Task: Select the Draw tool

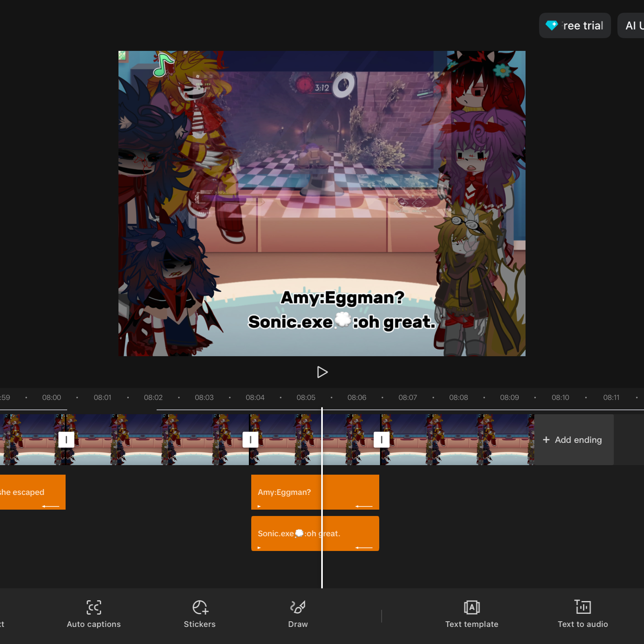Action: pos(298,614)
